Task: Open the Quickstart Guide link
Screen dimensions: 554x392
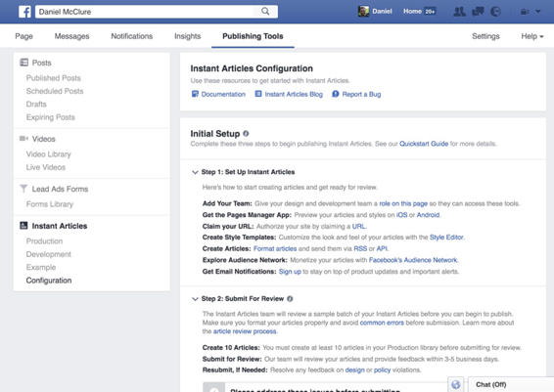Action: coord(424,144)
